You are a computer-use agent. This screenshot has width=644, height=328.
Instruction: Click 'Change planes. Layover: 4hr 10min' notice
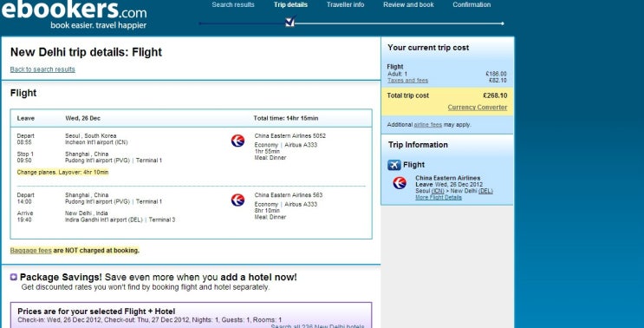(x=62, y=172)
